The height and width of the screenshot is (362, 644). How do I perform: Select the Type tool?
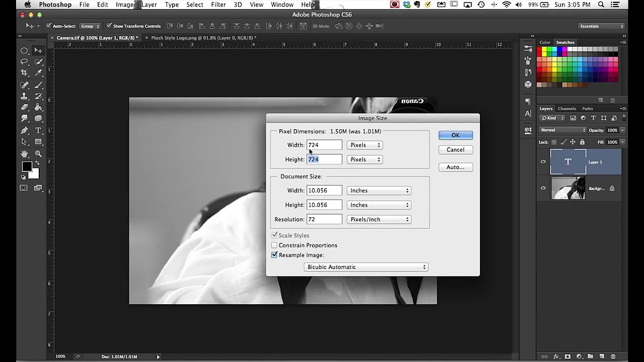38,131
